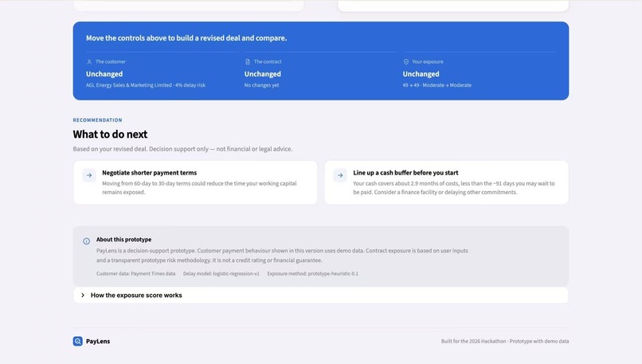Viewport: 642px width, 364px height.
Task: Click the info icon next to About this prototype
Action: click(86, 241)
